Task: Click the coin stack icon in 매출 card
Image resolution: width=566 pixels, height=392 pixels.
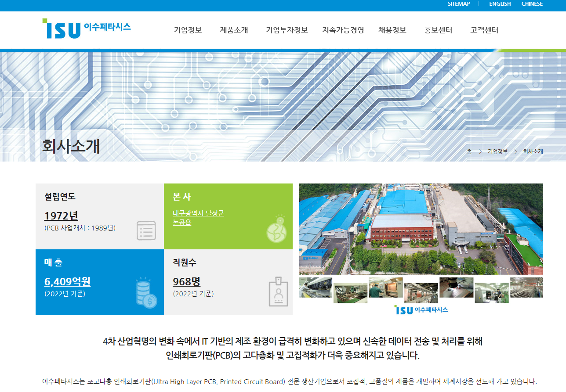Action: (x=146, y=293)
